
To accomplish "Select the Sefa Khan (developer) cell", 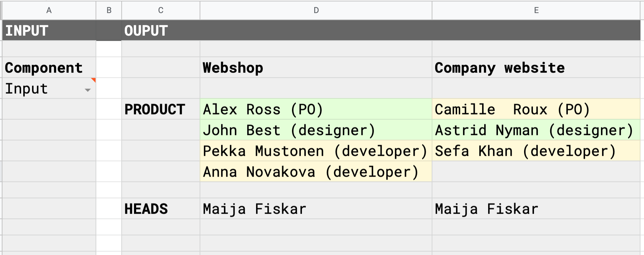I will pos(536,151).
